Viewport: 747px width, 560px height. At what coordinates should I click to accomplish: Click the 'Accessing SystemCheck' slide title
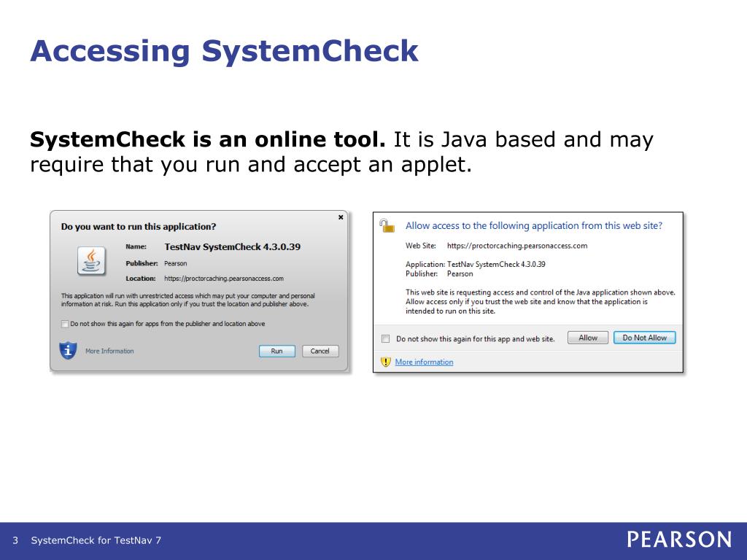225,51
